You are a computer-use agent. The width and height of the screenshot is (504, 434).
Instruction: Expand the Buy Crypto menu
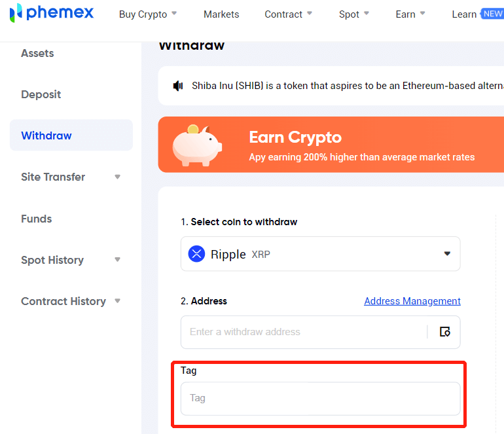point(148,14)
